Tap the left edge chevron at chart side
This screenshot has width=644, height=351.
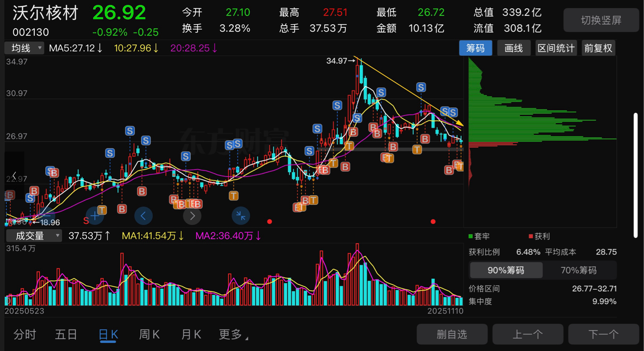click(14, 175)
